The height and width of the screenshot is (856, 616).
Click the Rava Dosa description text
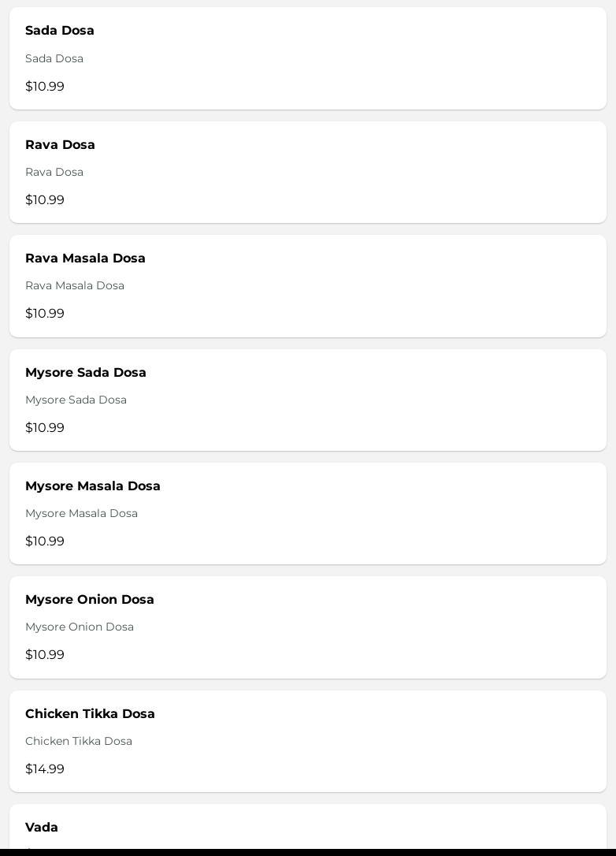54,172
